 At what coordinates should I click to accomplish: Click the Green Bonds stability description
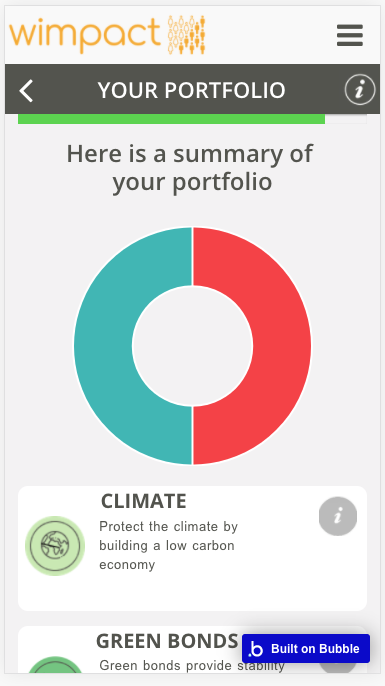click(x=192, y=666)
